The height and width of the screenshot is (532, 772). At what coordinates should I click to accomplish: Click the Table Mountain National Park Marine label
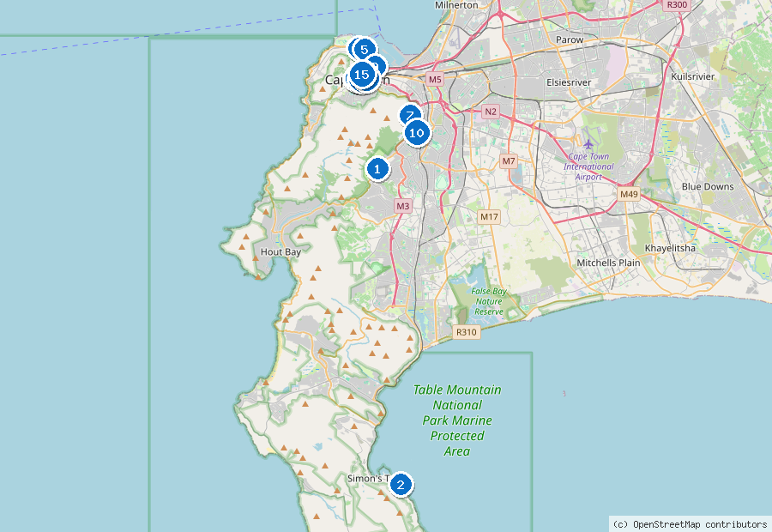point(457,420)
